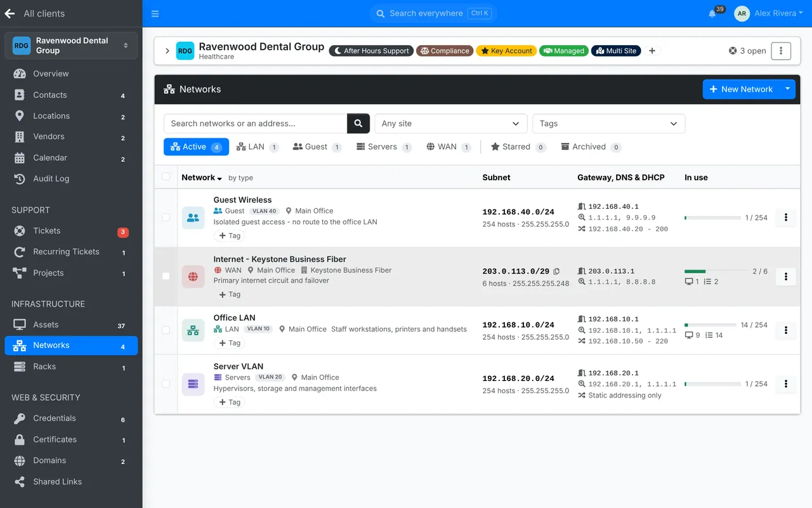Click the New Network button
The height and width of the screenshot is (508, 812).
742,89
